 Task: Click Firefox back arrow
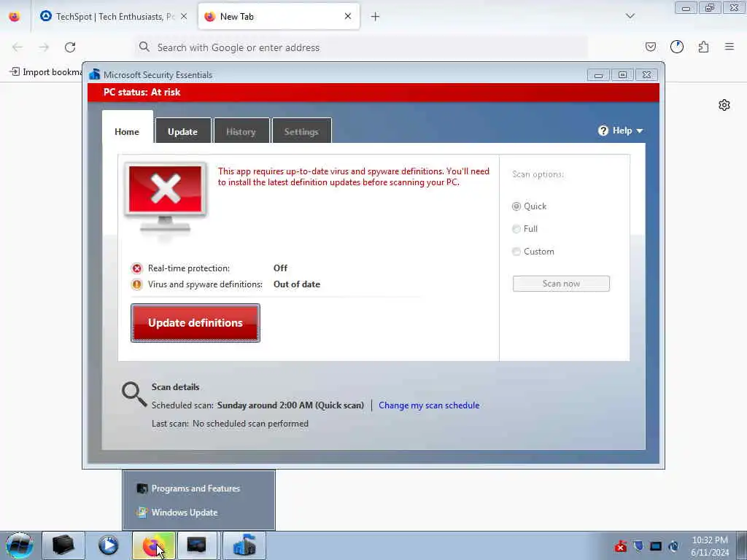click(18, 47)
